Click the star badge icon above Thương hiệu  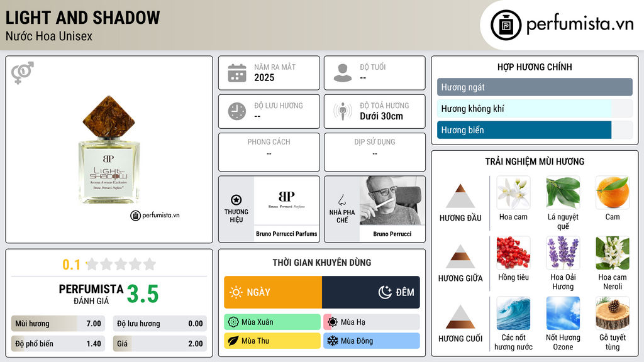click(x=236, y=200)
